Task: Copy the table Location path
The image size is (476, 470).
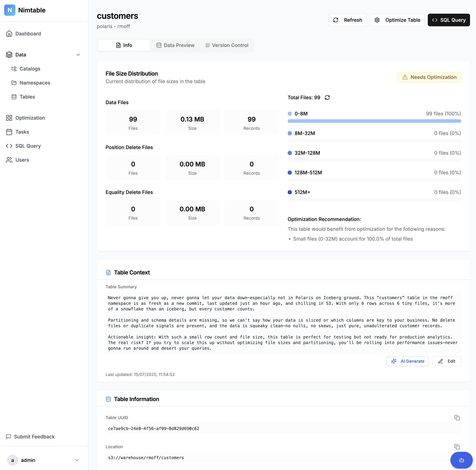Action: pos(457,447)
